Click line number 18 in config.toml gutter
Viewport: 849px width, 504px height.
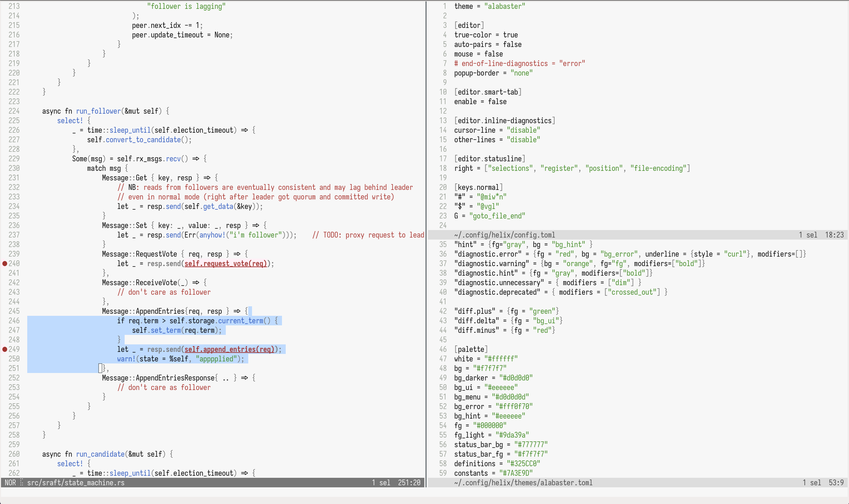tap(443, 168)
